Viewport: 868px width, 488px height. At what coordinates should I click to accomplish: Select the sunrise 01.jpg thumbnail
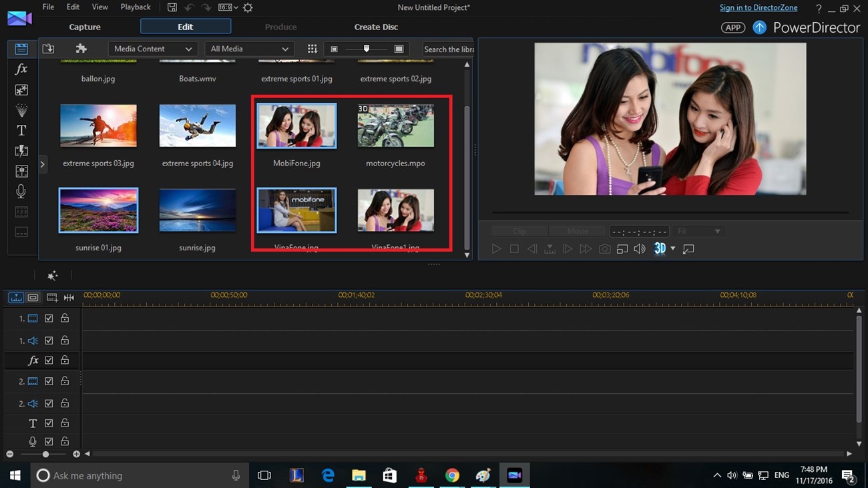coord(99,210)
